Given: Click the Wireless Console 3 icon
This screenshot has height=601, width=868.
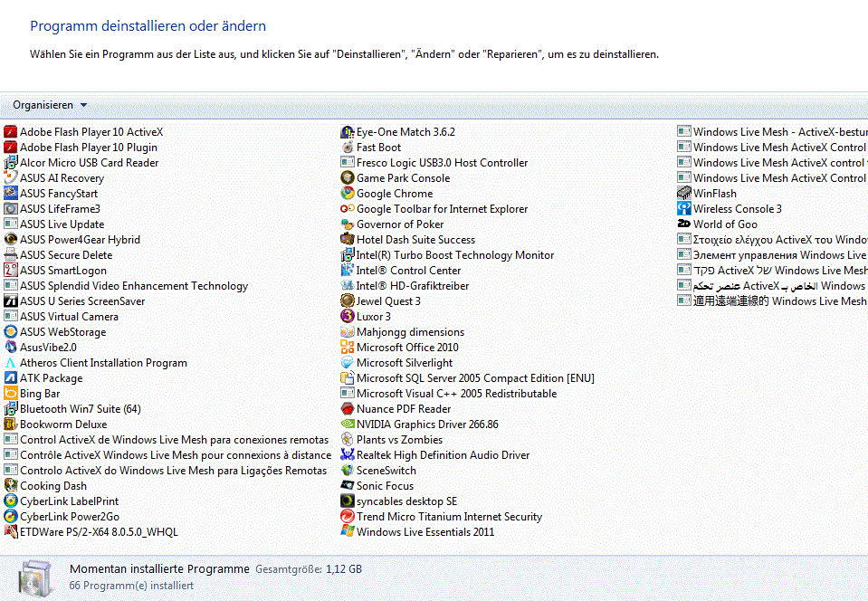Looking at the screenshot, I should point(684,209).
